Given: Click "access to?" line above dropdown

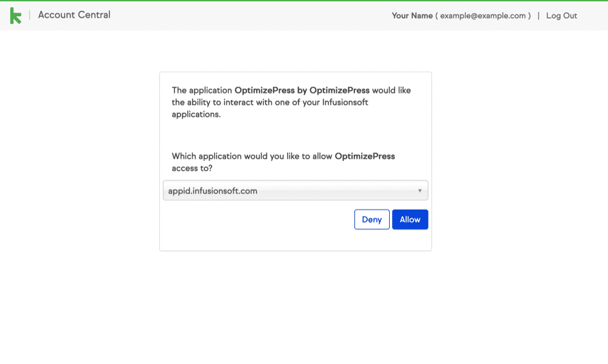Looking at the screenshot, I should 192,168.
